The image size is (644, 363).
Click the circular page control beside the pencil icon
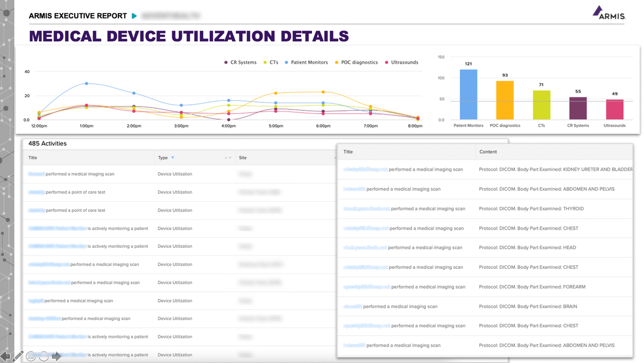(x=30, y=356)
